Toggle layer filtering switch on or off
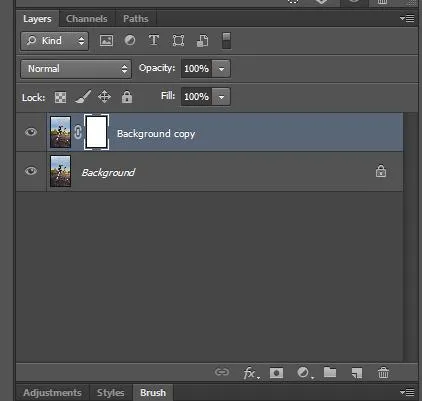The height and width of the screenshot is (401, 422). click(x=226, y=41)
